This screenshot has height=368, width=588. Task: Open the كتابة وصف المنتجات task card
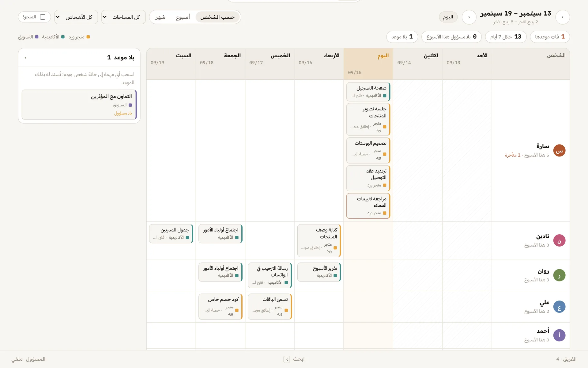coord(319,240)
